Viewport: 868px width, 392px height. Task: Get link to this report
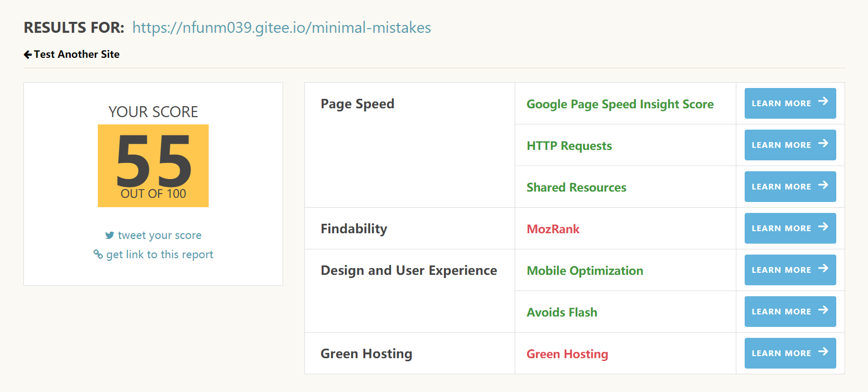[159, 255]
